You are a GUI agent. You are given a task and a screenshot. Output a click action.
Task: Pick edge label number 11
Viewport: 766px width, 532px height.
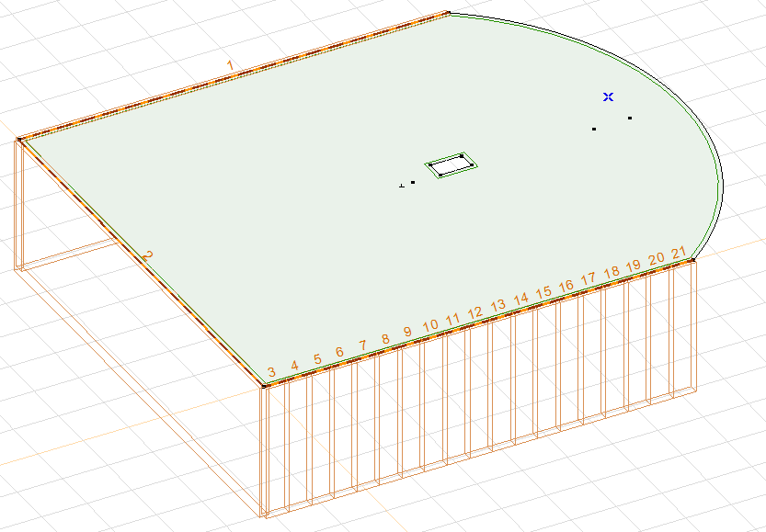point(452,320)
